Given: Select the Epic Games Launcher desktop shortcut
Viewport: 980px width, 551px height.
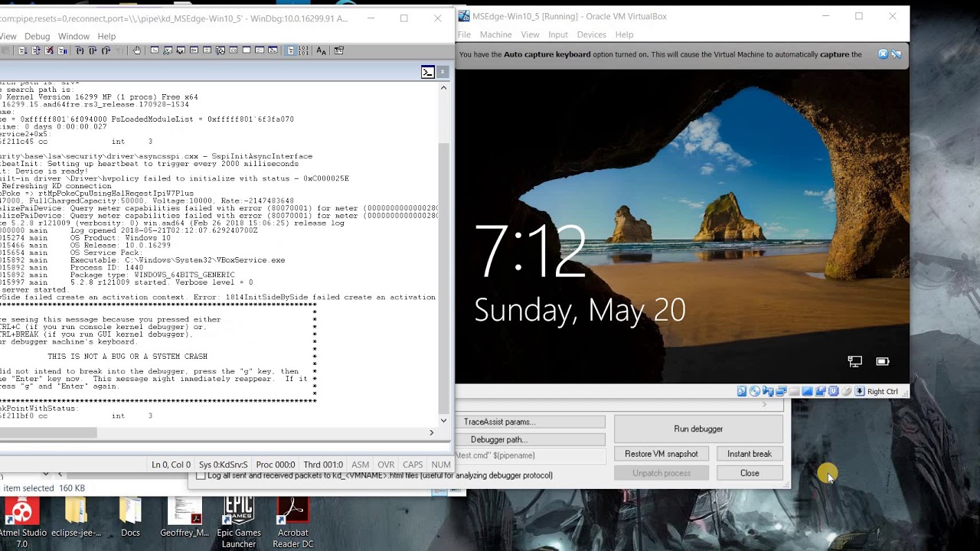Looking at the screenshot, I should 239,522.
